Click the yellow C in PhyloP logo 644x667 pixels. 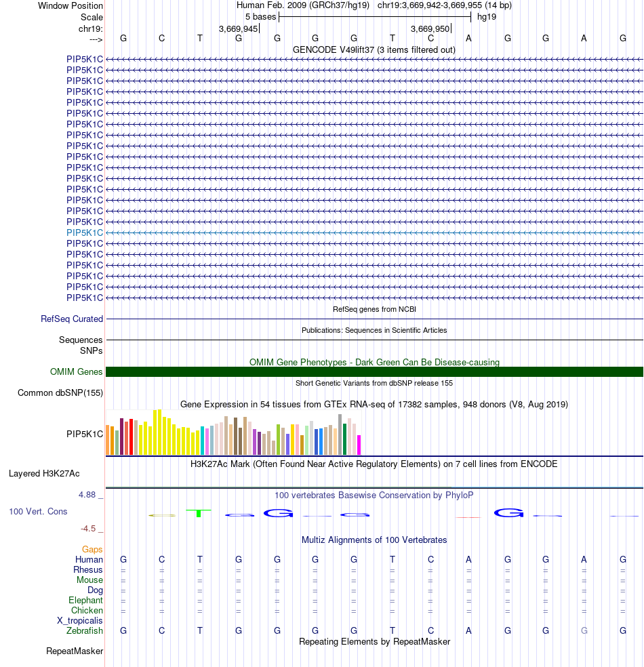pos(162,516)
